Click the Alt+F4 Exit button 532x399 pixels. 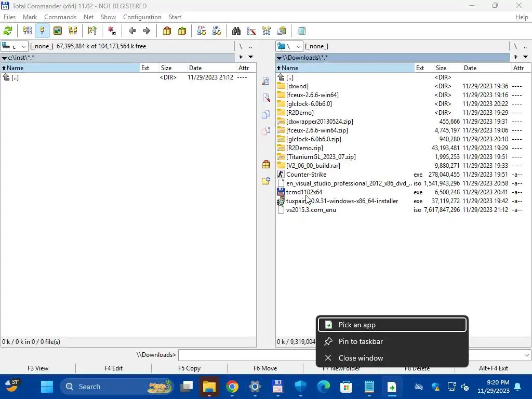(x=494, y=368)
